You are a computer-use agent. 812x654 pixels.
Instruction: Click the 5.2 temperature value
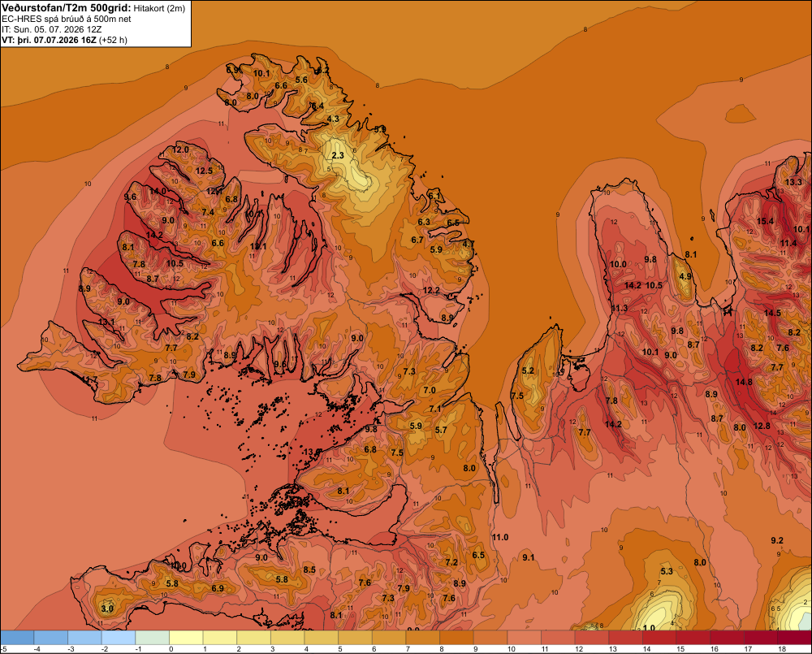tap(528, 370)
